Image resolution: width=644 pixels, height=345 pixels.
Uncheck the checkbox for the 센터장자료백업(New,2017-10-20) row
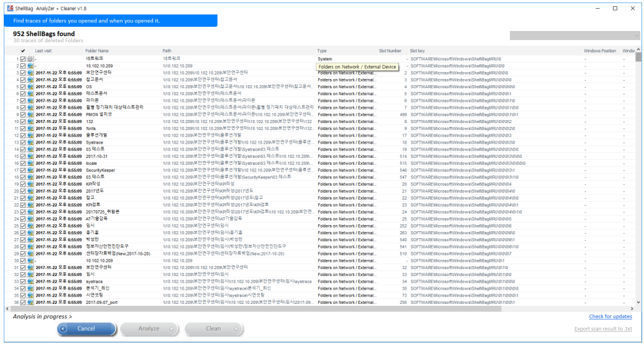(x=23, y=254)
